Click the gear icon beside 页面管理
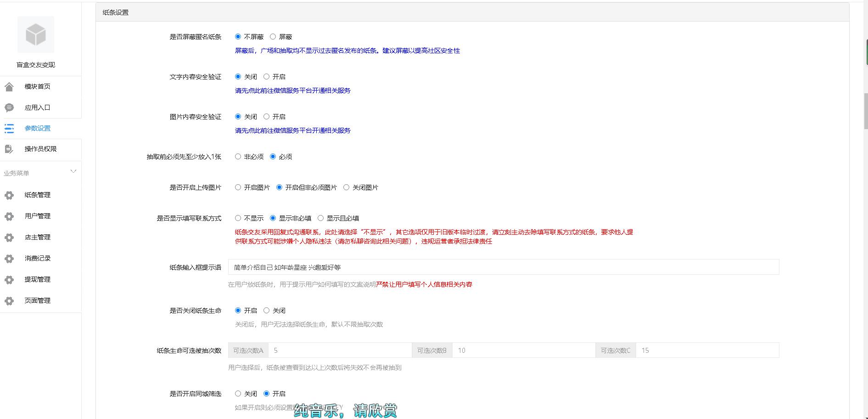Image resolution: width=868 pixels, height=419 pixels. coord(10,300)
